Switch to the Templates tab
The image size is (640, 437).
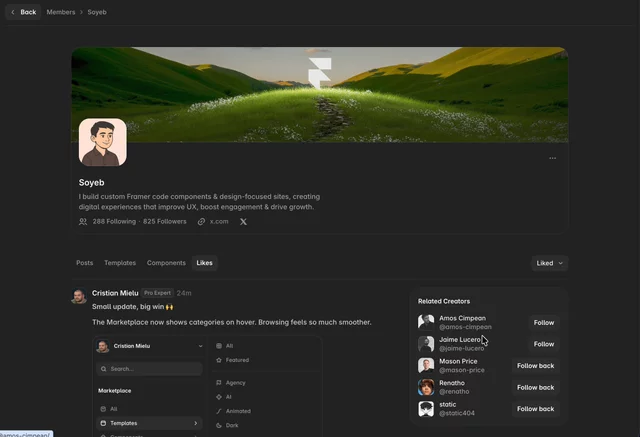point(120,263)
